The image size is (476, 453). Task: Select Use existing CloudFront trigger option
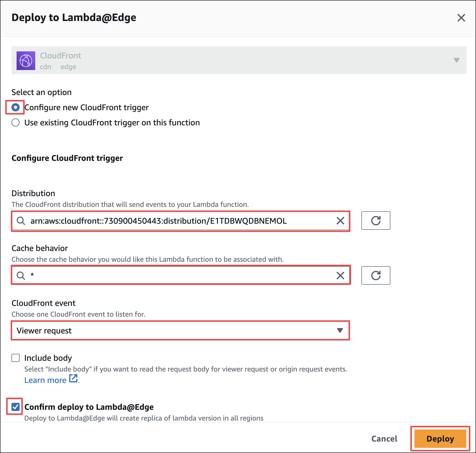click(15, 123)
